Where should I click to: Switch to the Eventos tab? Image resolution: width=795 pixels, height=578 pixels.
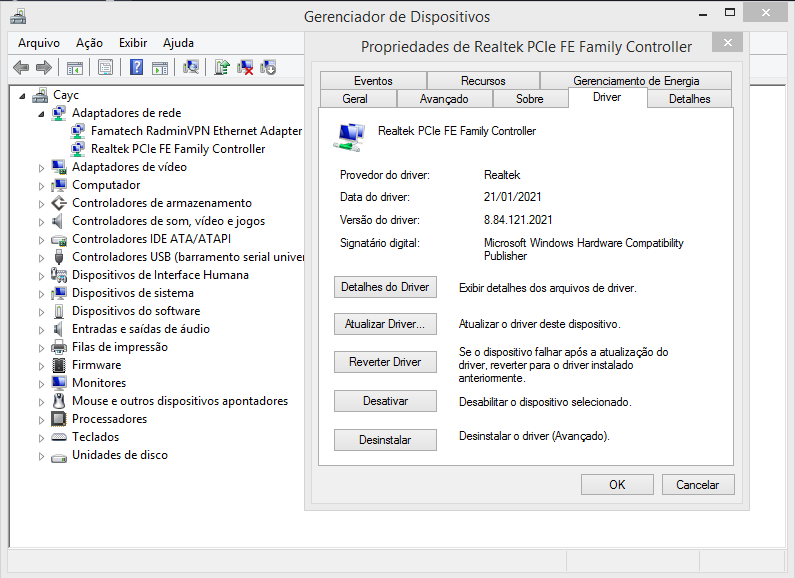coord(373,81)
